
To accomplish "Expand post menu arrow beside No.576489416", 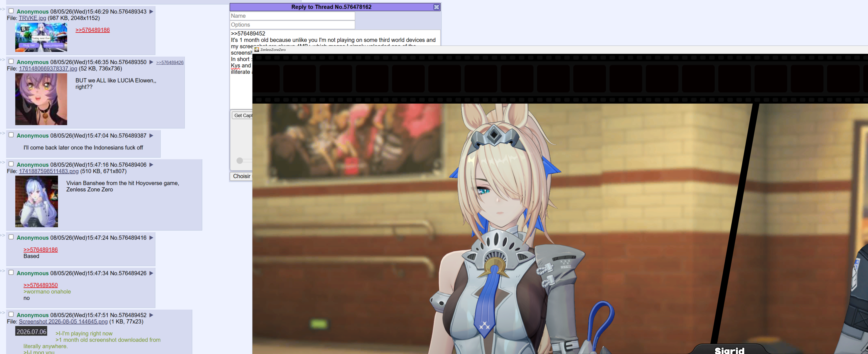I will point(151,237).
